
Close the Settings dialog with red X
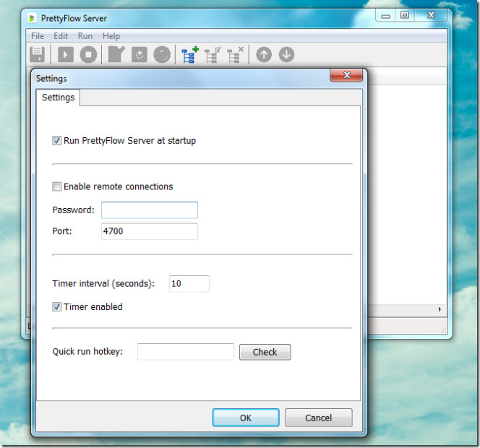(x=346, y=75)
